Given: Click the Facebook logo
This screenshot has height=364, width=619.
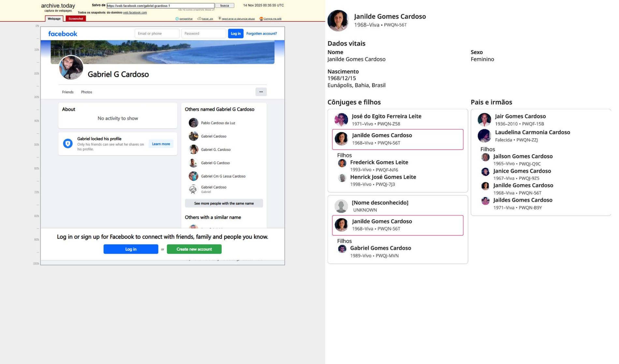Looking at the screenshot, I should (x=63, y=34).
